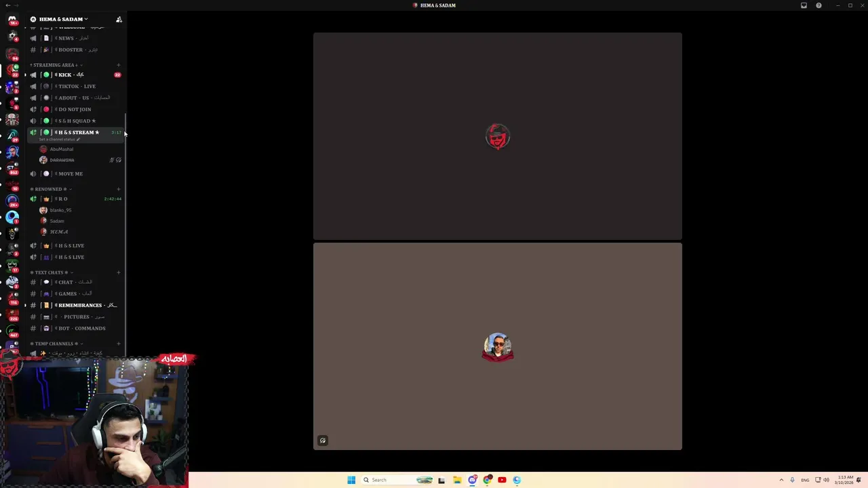Screen dimensions: 868x488
Task: Open Discord app icon on taskbar
Action: (472, 480)
